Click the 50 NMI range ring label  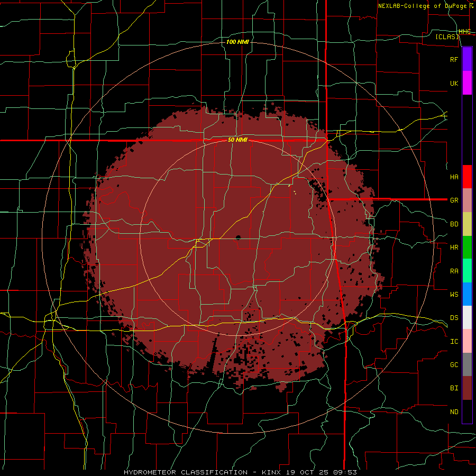[237, 140]
